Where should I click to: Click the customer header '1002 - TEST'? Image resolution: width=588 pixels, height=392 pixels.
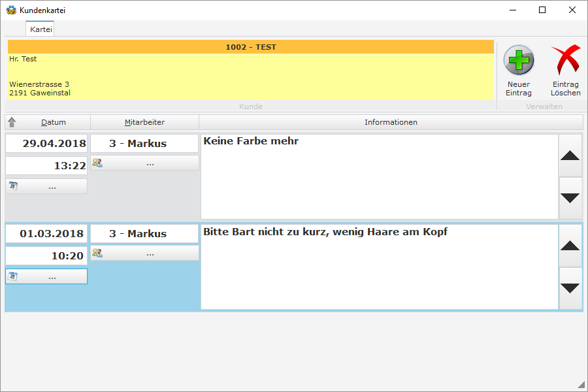tap(251, 47)
